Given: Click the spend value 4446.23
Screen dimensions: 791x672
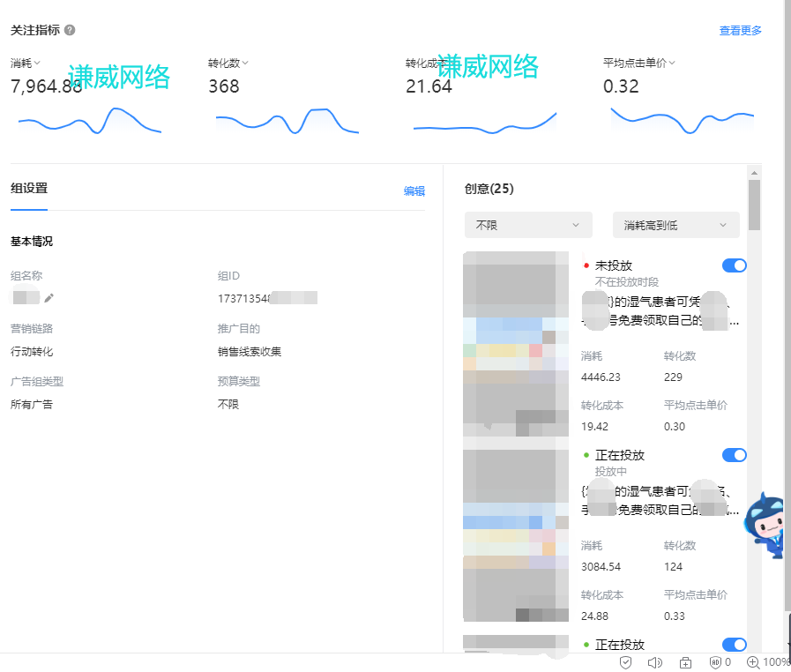Looking at the screenshot, I should click(x=601, y=377).
